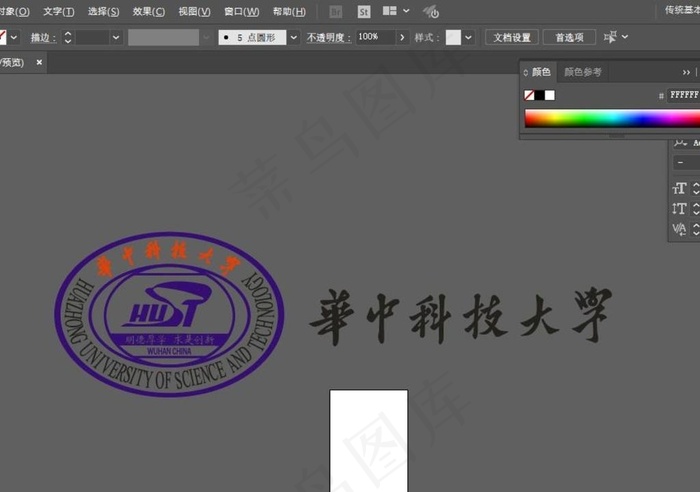
Task: Click the opacity 100% input field
Action: click(375, 38)
